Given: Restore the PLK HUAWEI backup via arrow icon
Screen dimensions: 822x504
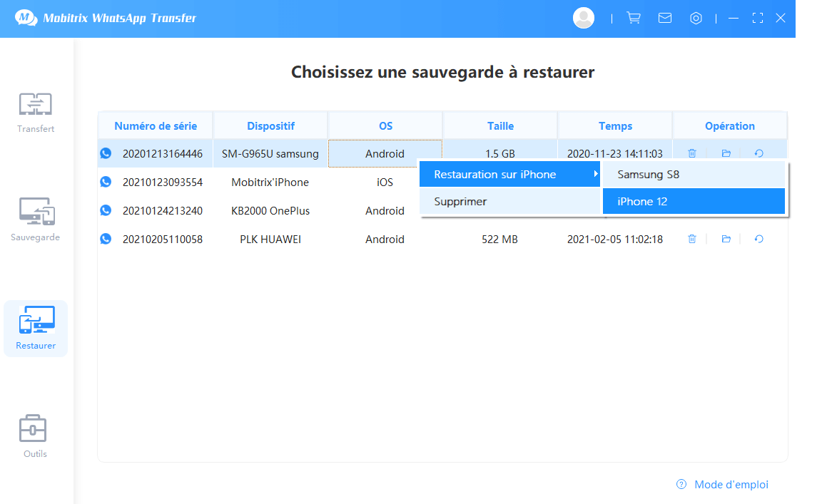Looking at the screenshot, I should coord(758,239).
